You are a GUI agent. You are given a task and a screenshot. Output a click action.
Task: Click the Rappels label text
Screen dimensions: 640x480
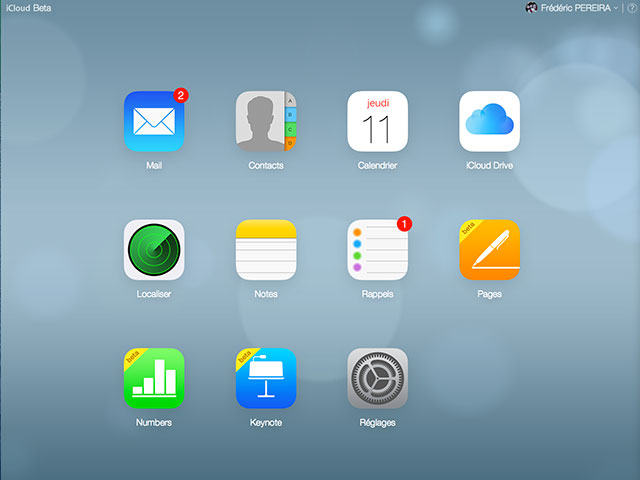click(378, 294)
